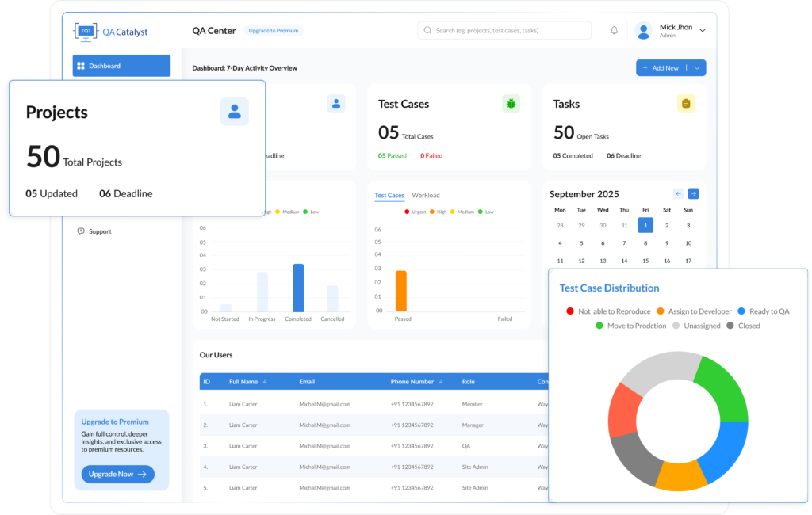The height and width of the screenshot is (515, 812).
Task: Expand the Mick Jhon account menu
Action: coord(703,31)
